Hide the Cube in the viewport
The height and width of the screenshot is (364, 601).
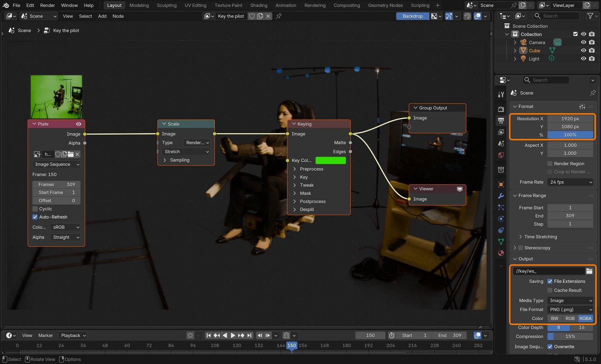tap(583, 50)
